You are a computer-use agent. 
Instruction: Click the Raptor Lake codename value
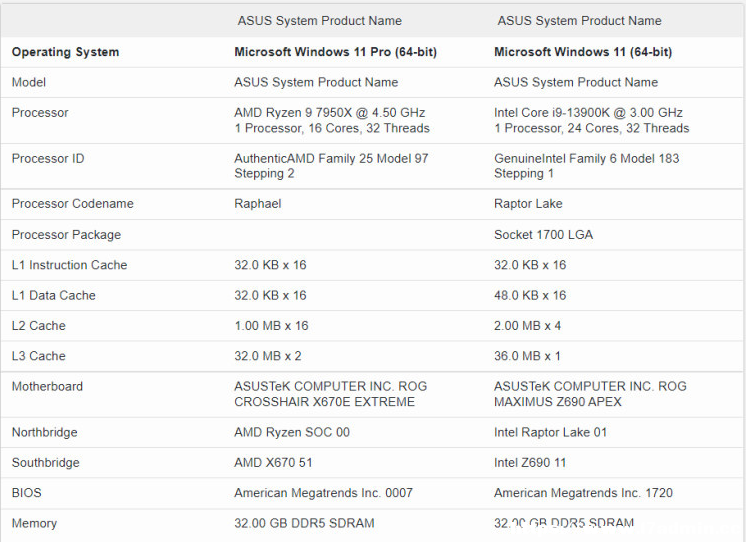point(528,204)
